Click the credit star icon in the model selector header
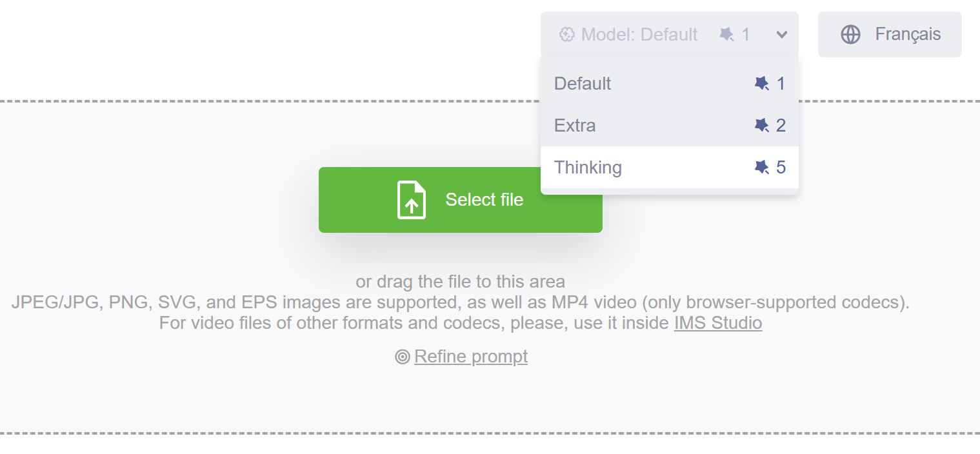980x454 pixels. tap(726, 34)
